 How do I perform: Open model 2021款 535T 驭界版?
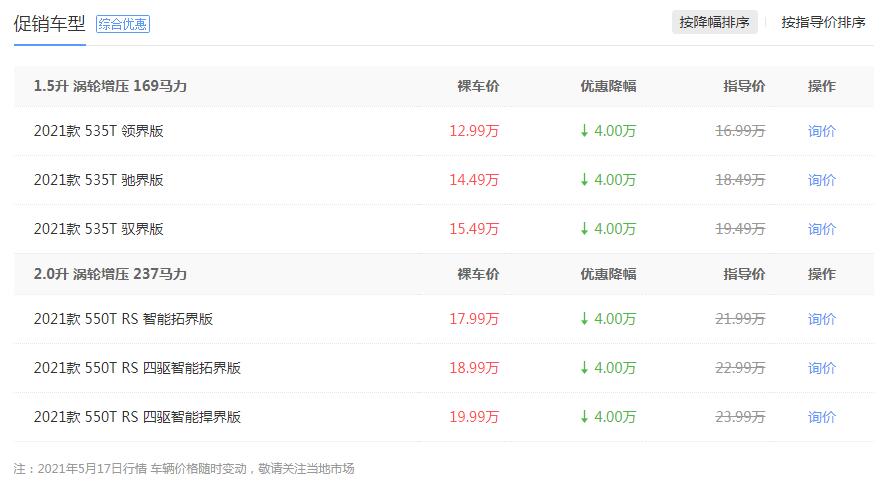(99, 229)
